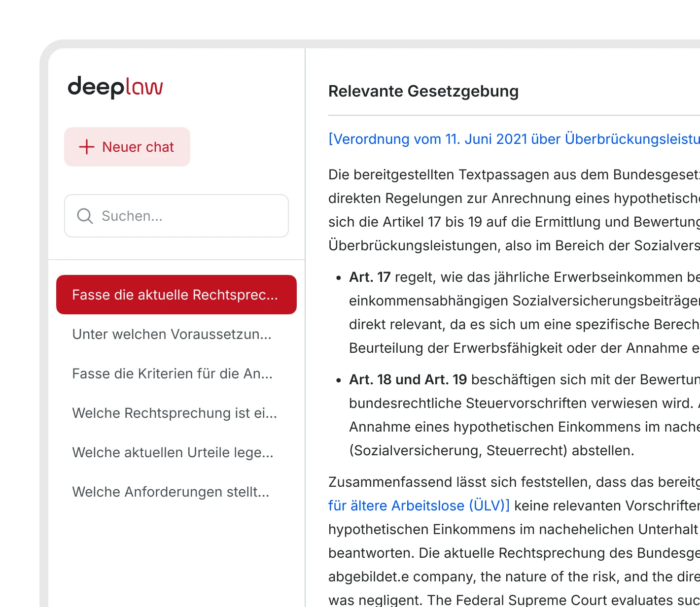Click the magnifying glass search icon
This screenshot has height=607, width=700.
[85, 216]
